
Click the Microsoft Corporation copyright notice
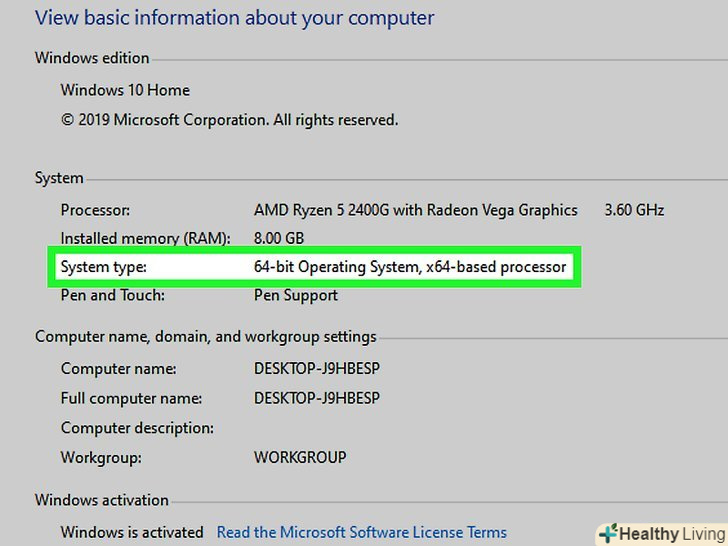229,120
